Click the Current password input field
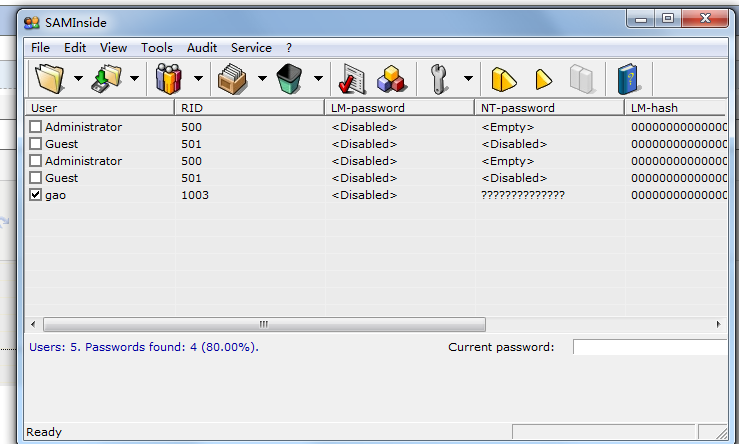 (650, 347)
